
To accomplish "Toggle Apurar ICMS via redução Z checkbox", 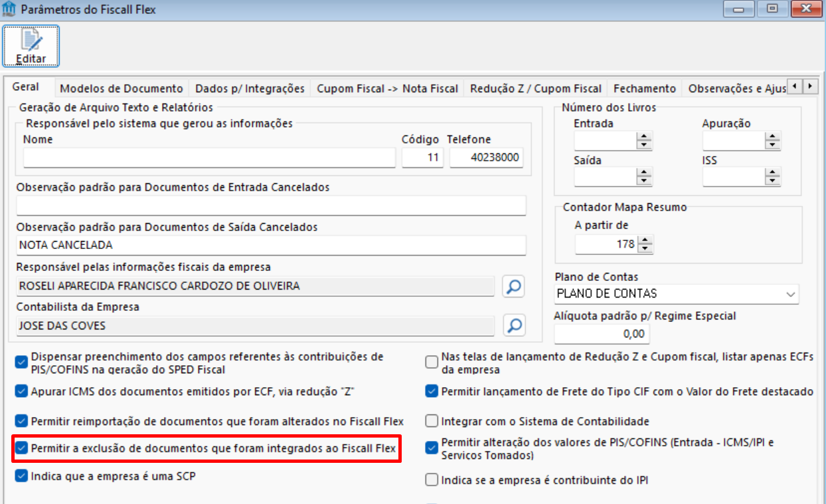I will point(21,391).
